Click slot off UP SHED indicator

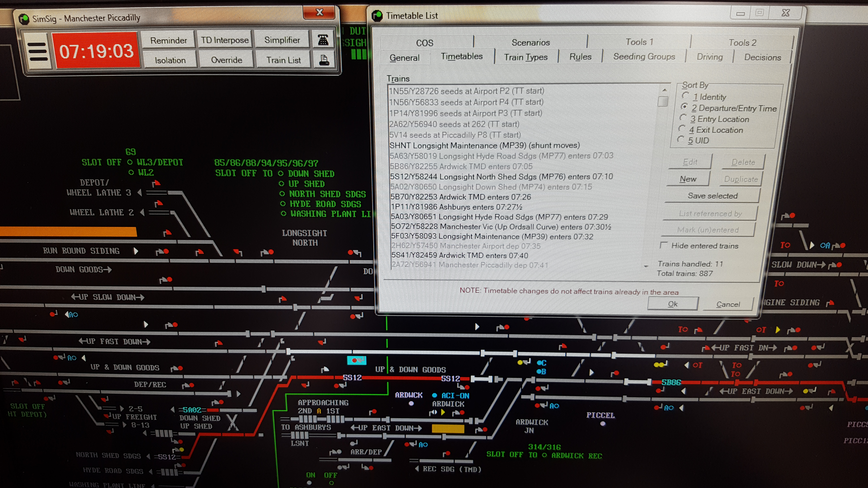click(x=281, y=184)
